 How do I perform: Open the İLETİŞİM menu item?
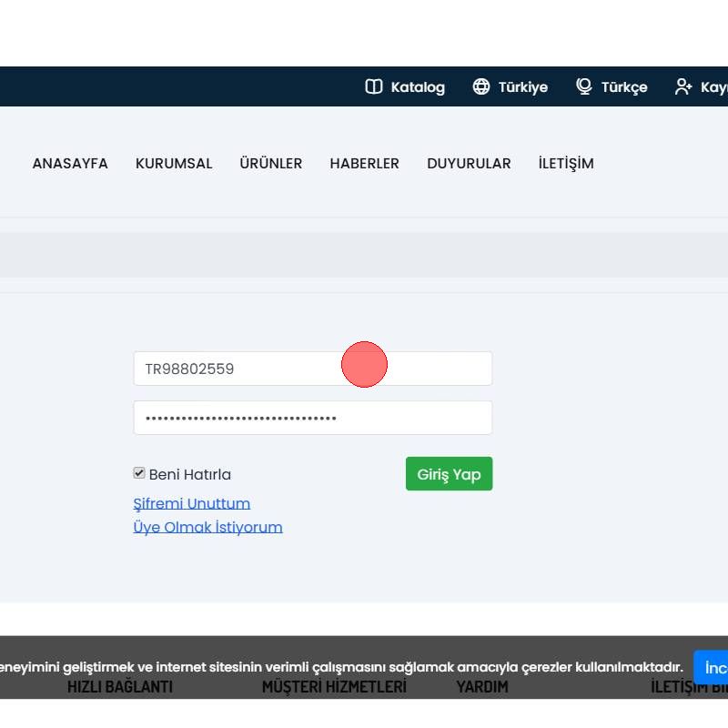[x=566, y=164]
